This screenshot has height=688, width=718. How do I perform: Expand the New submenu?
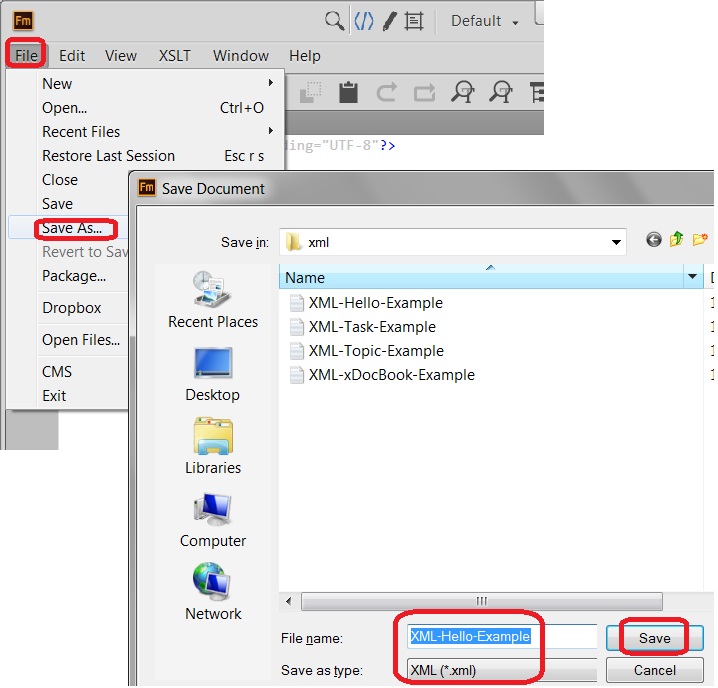pos(146,83)
